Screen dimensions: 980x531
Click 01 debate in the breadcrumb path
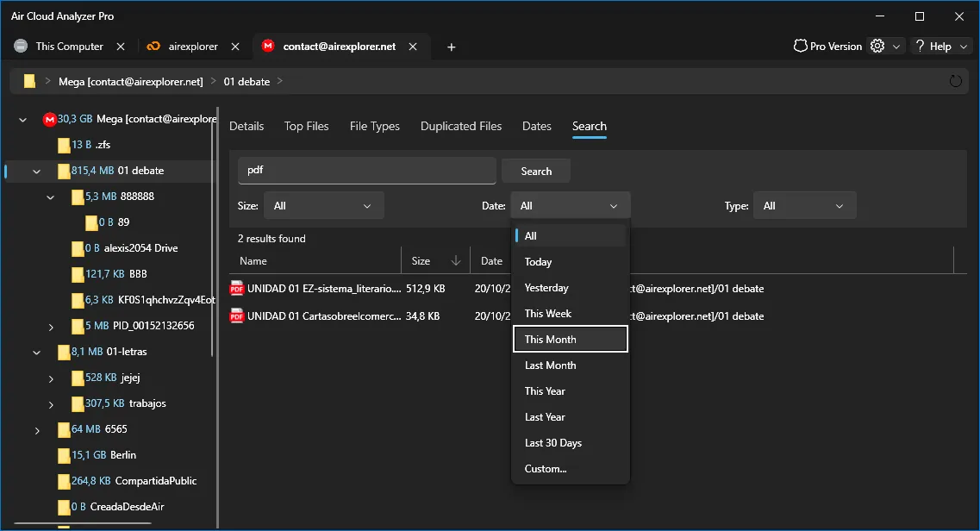coord(247,81)
